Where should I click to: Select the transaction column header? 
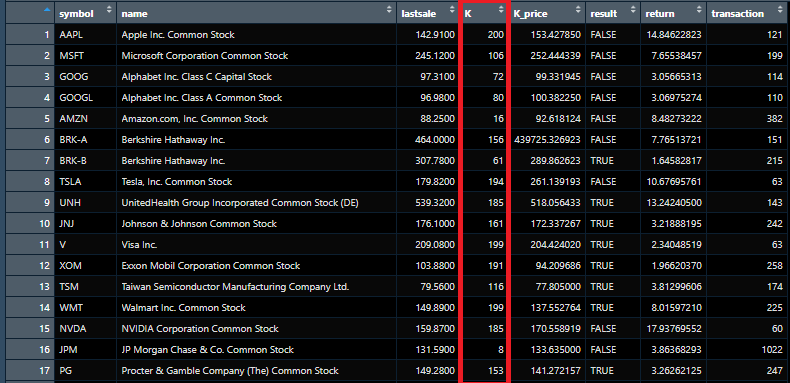click(x=748, y=14)
